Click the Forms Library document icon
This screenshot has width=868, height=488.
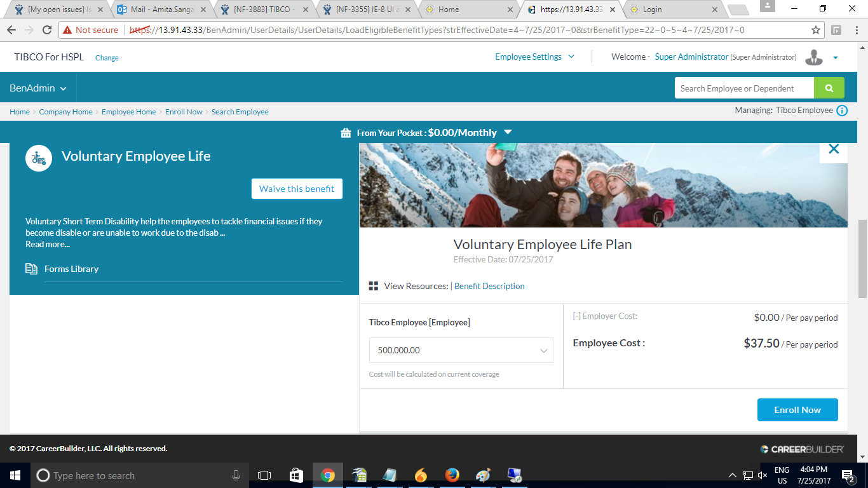click(x=31, y=269)
